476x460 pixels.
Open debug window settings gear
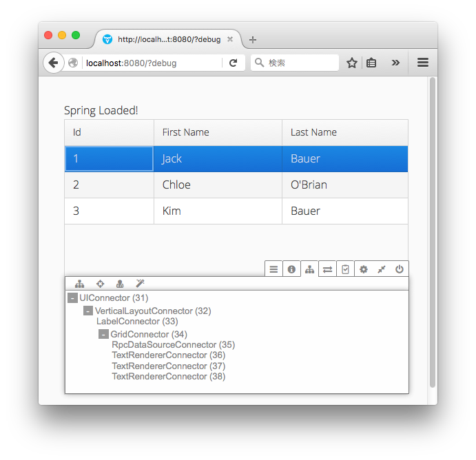coord(364,269)
